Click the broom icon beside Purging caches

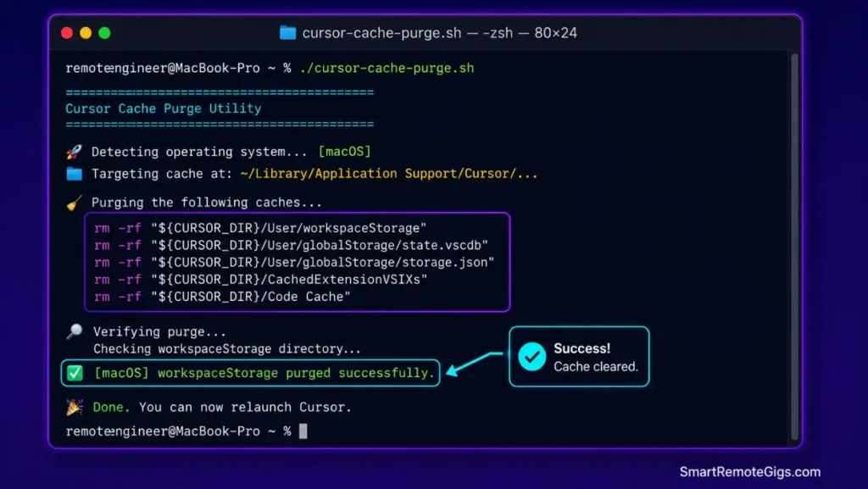[x=75, y=203]
